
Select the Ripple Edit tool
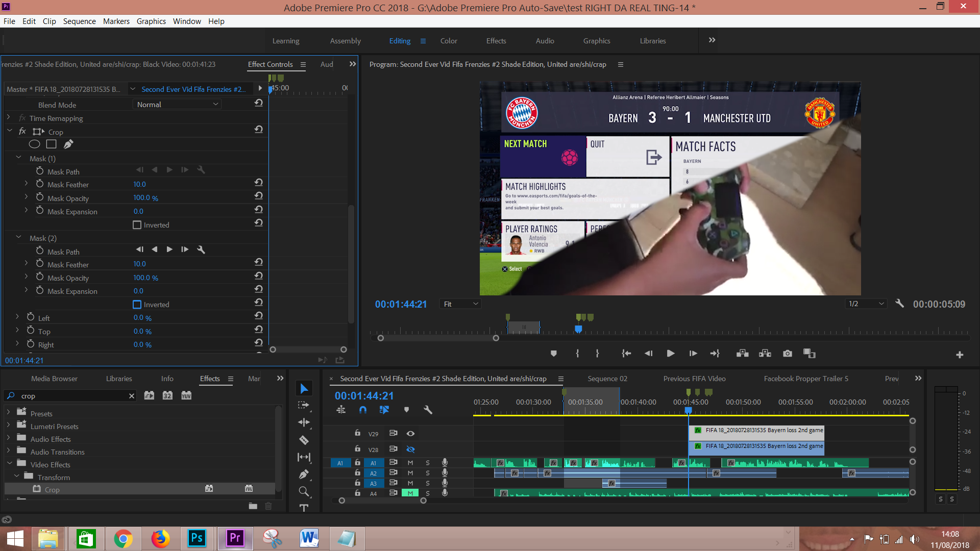(304, 422)
